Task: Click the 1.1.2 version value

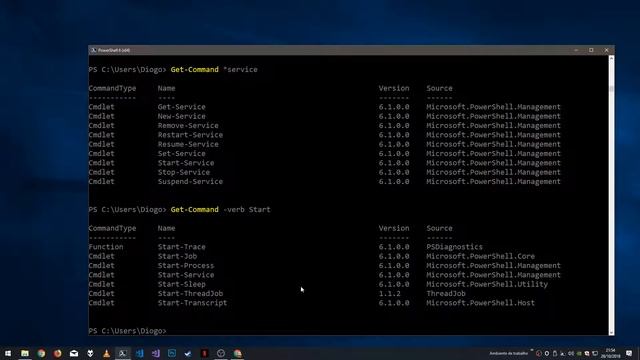Action: [x=389, y=294]
